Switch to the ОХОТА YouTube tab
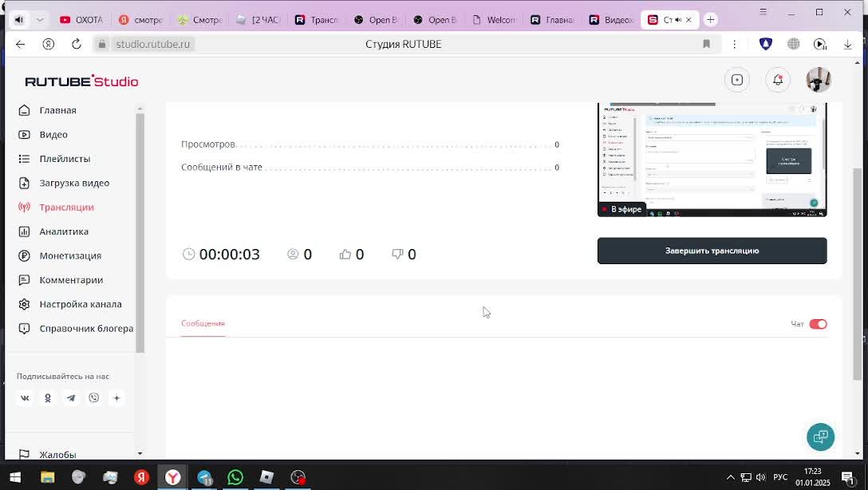 tap(81, 20)
